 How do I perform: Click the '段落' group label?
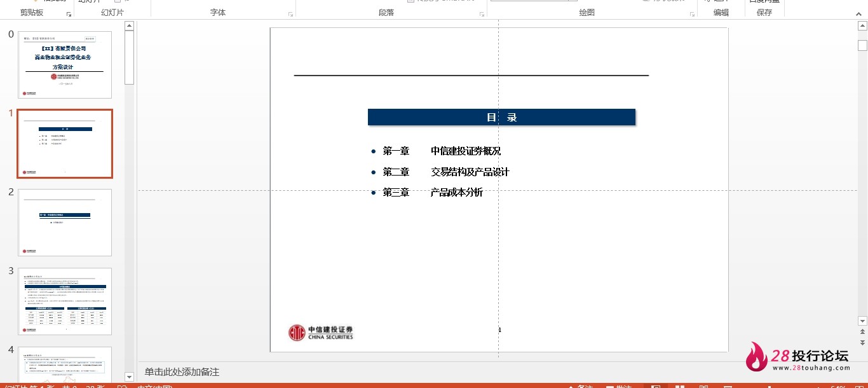(x=386, y=13)
